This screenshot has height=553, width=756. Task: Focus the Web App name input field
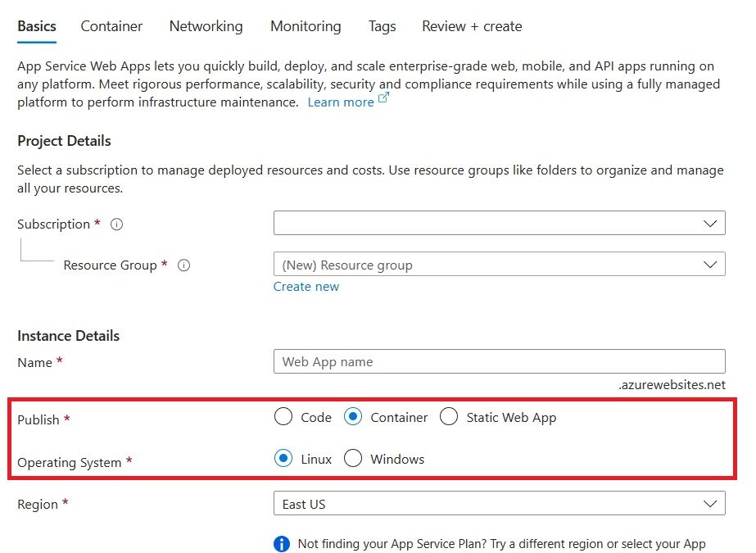coord(499,361)
